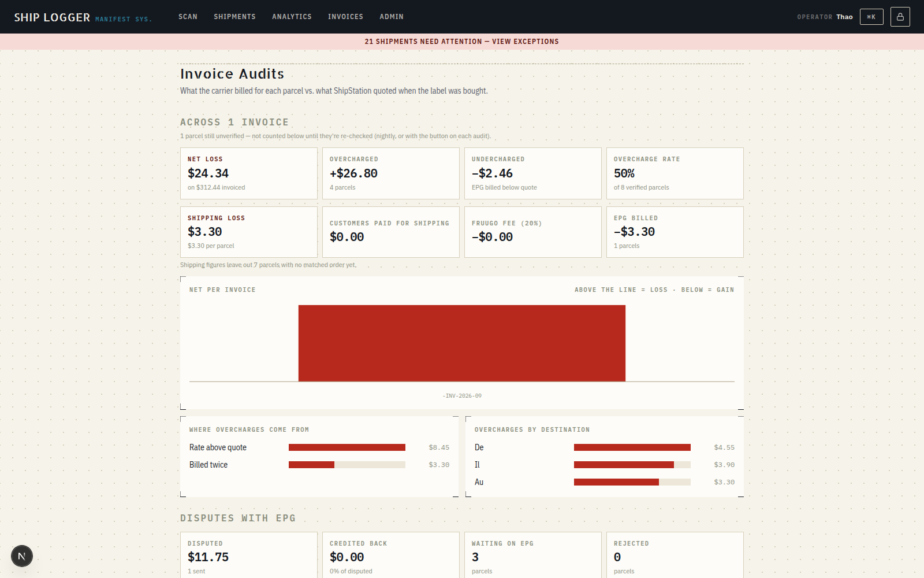Click the $8.45 rate above quote value
Viewport: 924px width, 578px height.
point(439,447)
